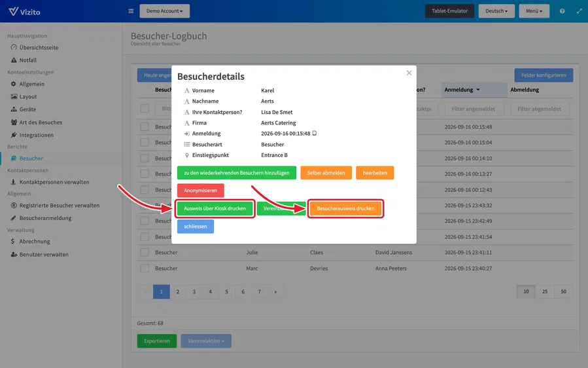Click the David Janssens contact cell

[x=394, y=252]
